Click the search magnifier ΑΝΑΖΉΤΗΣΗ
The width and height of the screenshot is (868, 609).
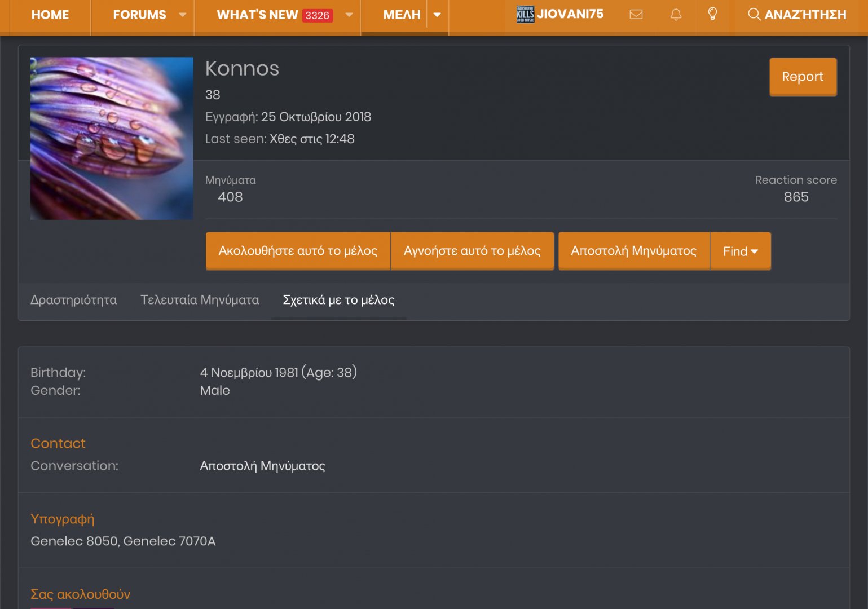[797, 15]
